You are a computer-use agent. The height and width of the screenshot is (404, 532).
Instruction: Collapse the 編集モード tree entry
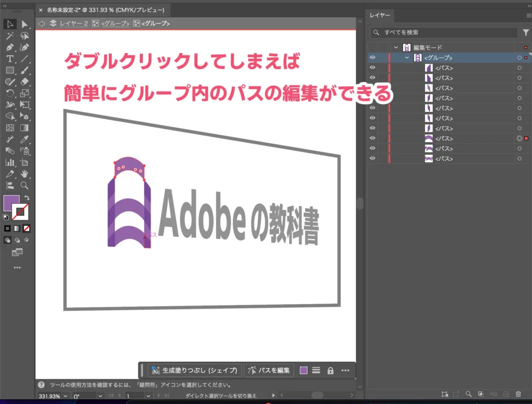pyautogui.click(x=396, y=47)
